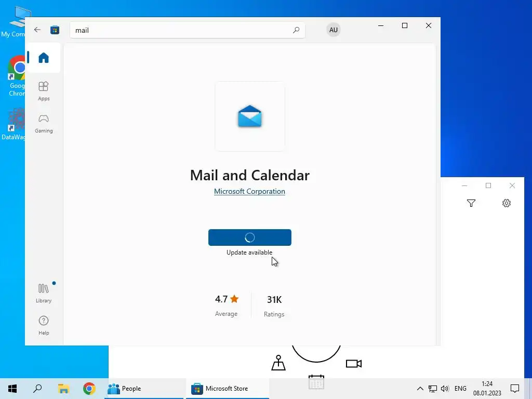
Task: Go to Store Home in sidebar
Action: pyautogui.click(x=44, y=58)
